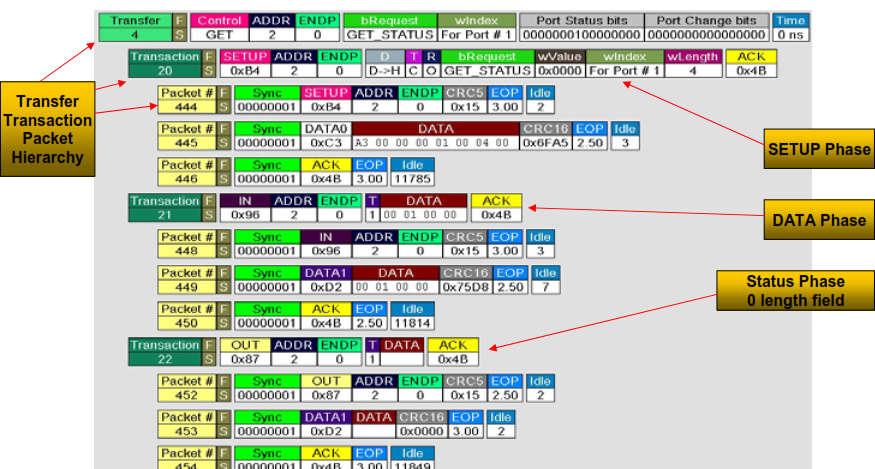Click ACK 0x4B cell in Transaction 22

pos(453,352)
